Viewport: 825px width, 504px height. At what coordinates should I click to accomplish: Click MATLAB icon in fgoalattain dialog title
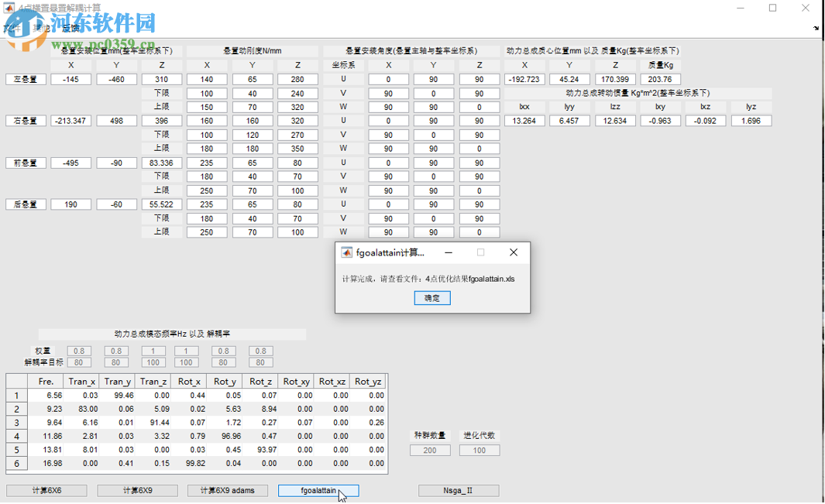tap(345, 252)
